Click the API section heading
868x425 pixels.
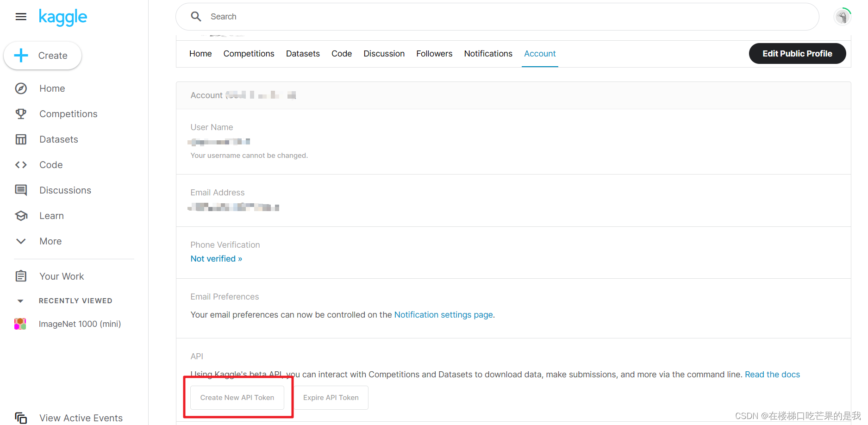(x=197, y=356)
